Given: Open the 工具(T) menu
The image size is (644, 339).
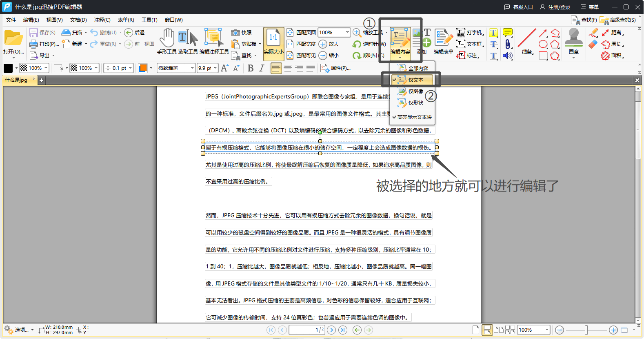Looking at the screenshot, I should coord(149,20).
